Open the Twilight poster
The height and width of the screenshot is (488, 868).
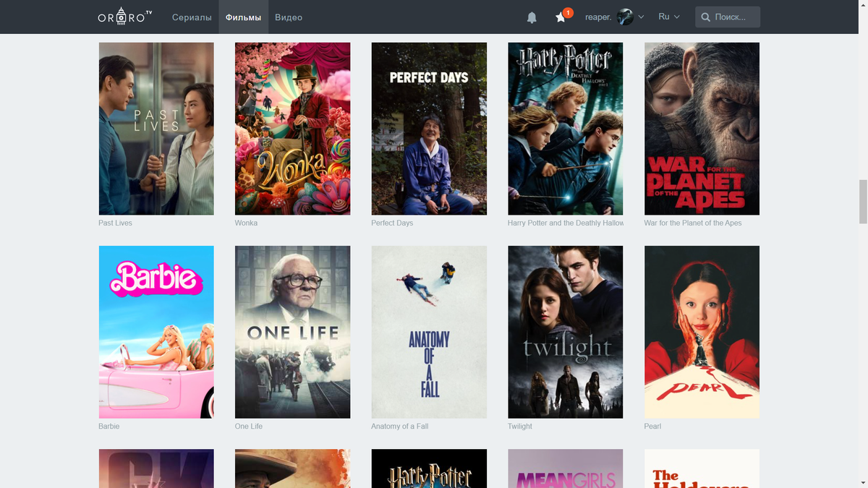566,332
